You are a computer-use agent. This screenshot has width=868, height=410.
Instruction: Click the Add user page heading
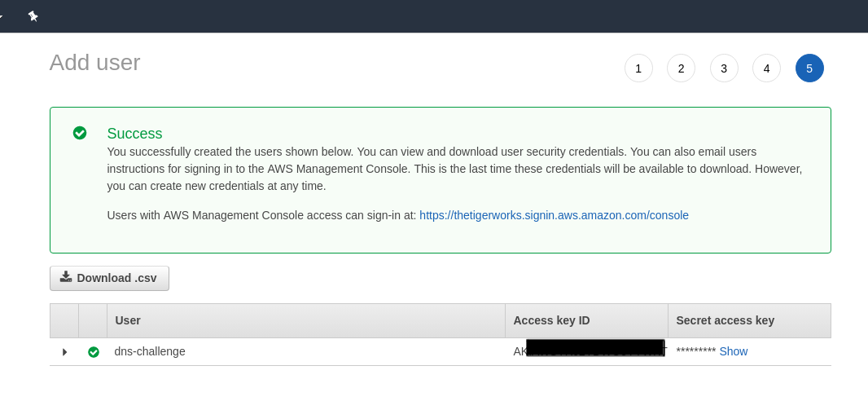pos(94,63)
